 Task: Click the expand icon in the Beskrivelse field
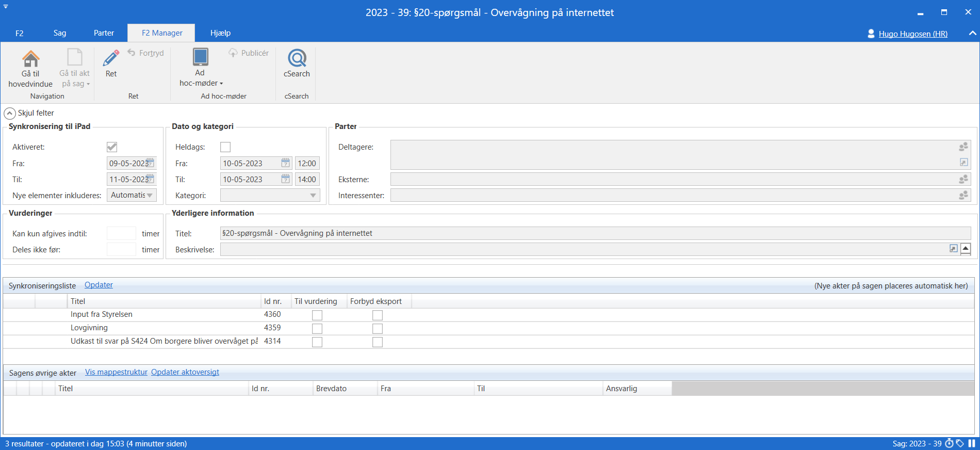953,249
